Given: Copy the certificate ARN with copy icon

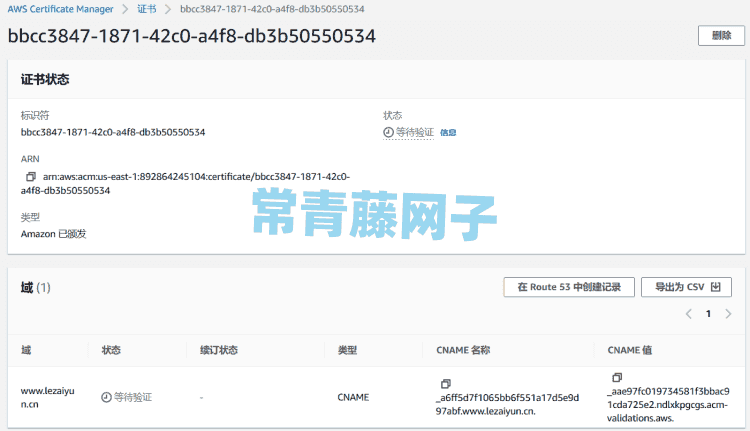Looking at the screenshot, I should [x=31, y=177].
